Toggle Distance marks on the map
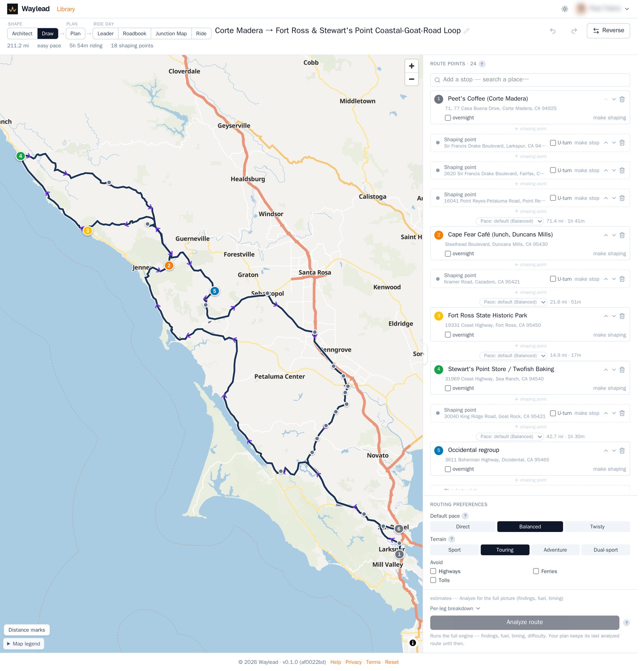The width and height of the screenshot is (644, 671). [x=27, y=630]
